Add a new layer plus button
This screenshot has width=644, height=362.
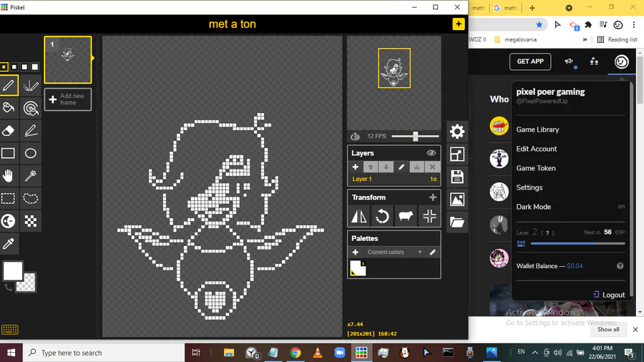coord(355,167)
